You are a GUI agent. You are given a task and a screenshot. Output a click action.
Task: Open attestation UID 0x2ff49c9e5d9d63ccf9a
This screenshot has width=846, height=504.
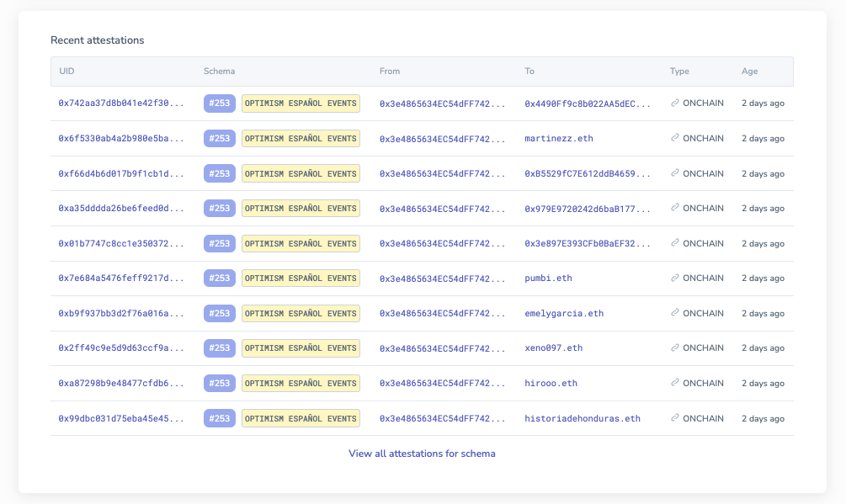(x=121, y=348)
